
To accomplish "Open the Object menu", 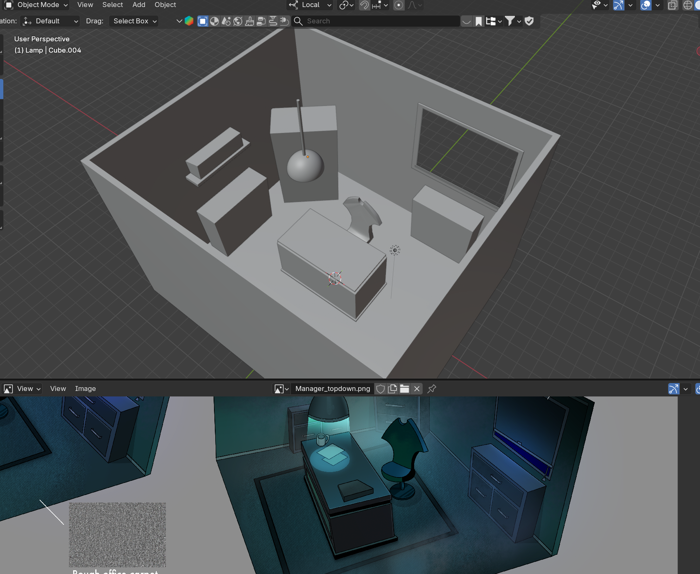I will (165, 5).
